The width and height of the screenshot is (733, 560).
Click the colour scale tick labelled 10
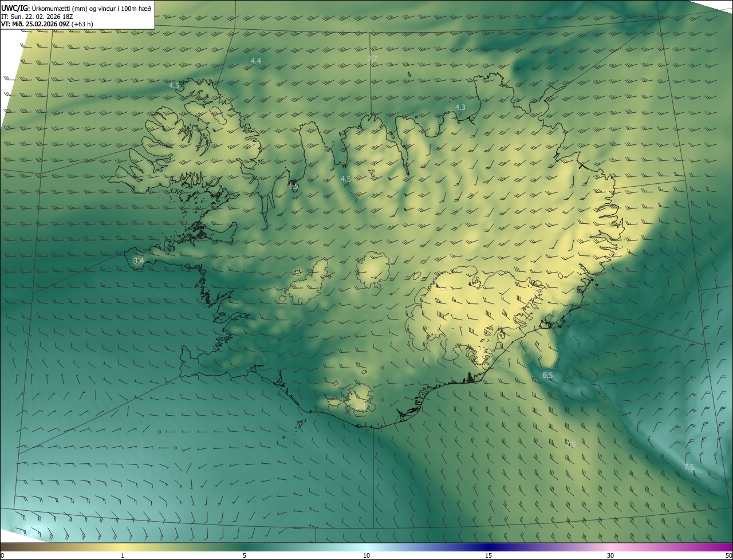click(x=366, y=556)
